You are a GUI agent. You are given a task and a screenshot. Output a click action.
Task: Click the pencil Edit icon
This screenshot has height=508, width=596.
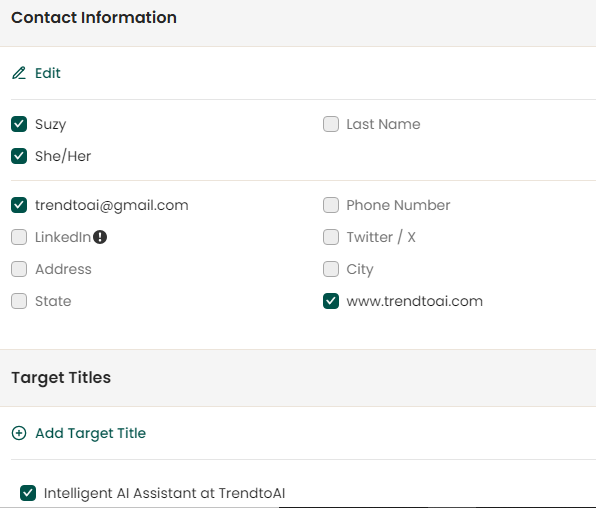click(x=19, y=73)
